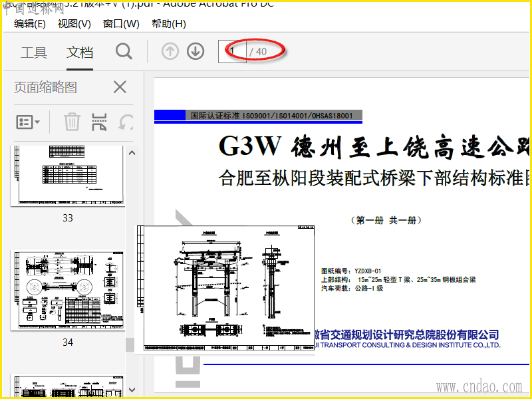
Task: Click the 图纸编号: YZDXB-01 text
Action: click(x=351, y=271)
